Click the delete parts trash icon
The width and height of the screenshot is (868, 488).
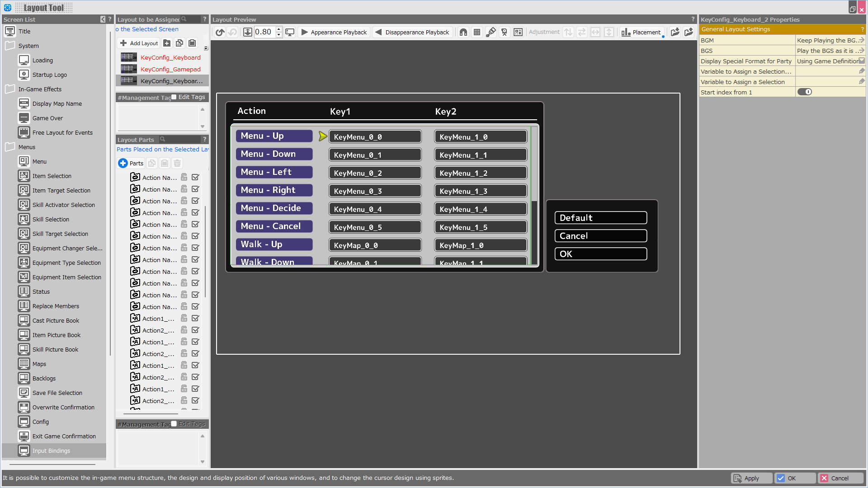pos(177,163)
